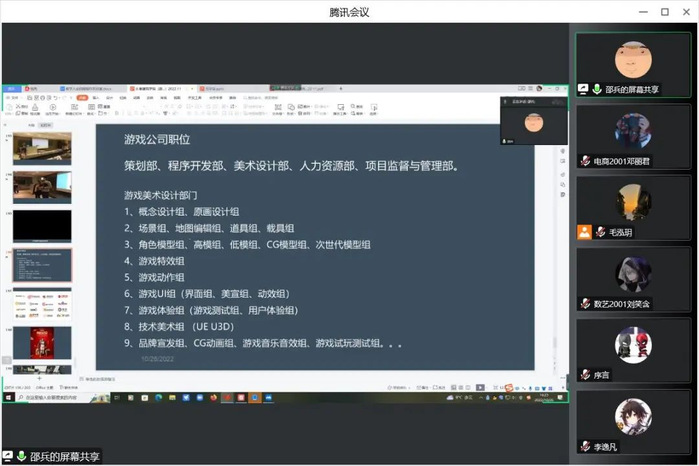Click the muted mic icon beside 电商2001邓丽君
This screenshot has height=466, width=699.
[586, 159]
